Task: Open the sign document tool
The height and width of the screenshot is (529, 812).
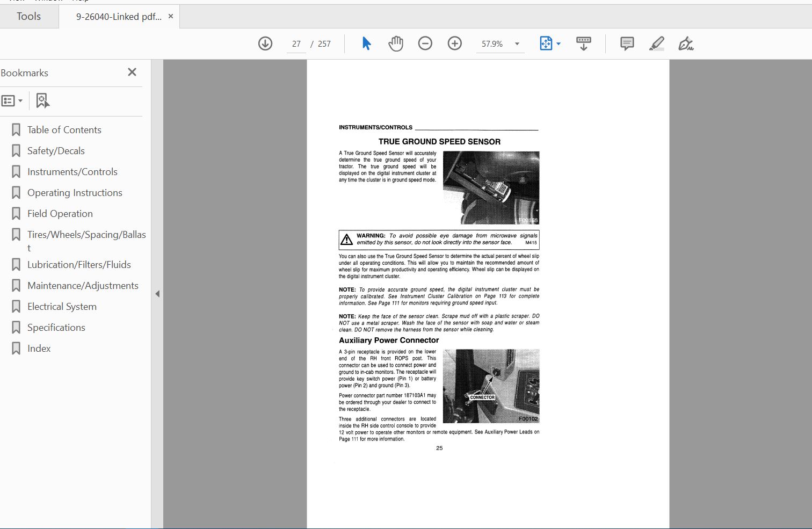Action: coord(686,44)
